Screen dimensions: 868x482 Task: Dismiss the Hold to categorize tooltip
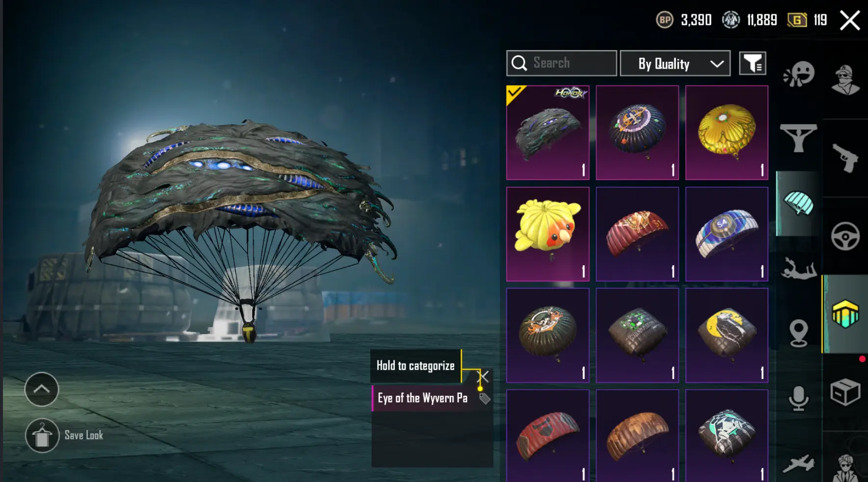coord(484,377)
